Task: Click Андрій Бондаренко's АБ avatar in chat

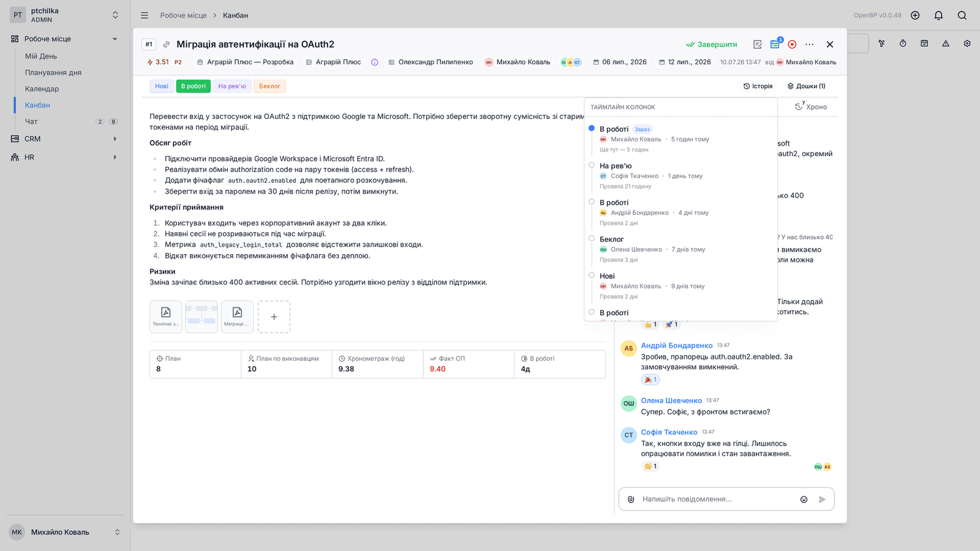Action: [x=628, y=348]
